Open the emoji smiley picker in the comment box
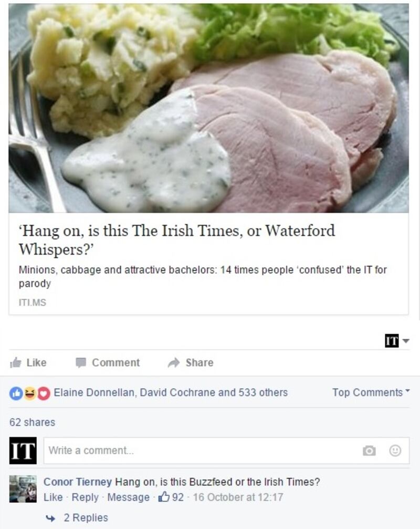 [395, 450]
